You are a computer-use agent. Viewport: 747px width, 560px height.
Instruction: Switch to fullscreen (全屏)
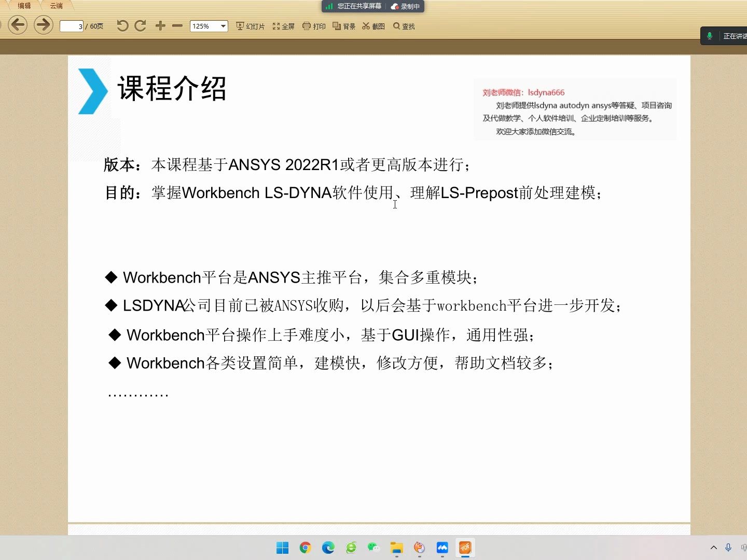click(283, 26)
